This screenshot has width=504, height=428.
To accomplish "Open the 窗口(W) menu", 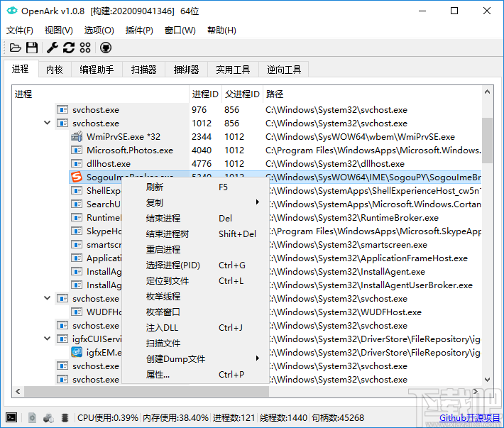I will pos(180,31).
